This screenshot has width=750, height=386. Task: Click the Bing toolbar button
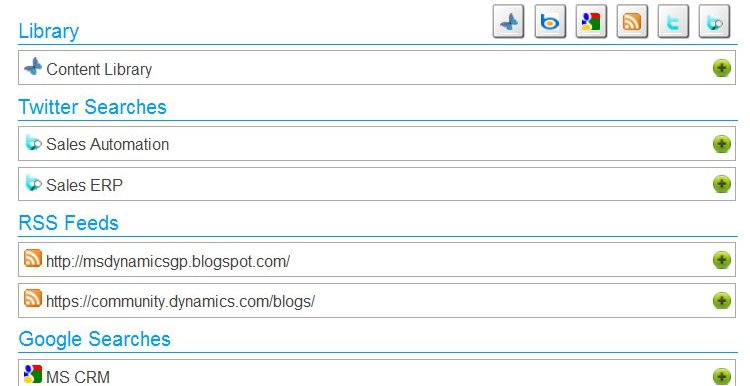pos(550,22)
